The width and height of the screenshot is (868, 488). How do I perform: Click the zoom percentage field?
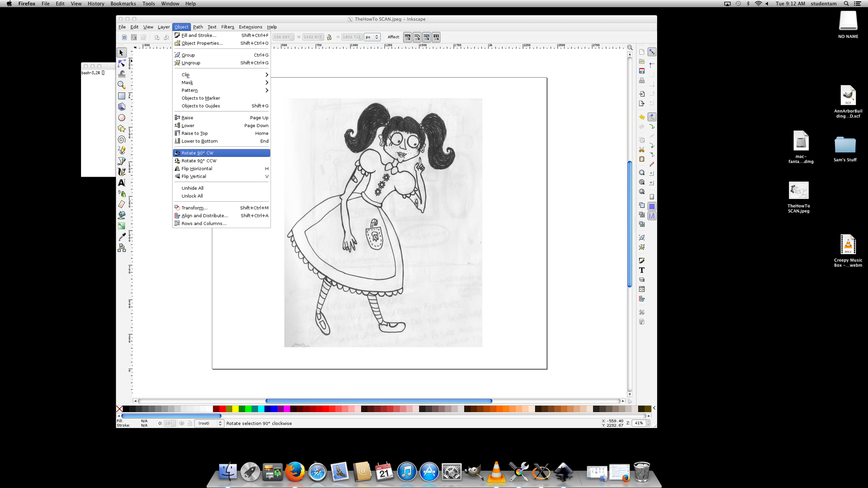click(639, 423)
